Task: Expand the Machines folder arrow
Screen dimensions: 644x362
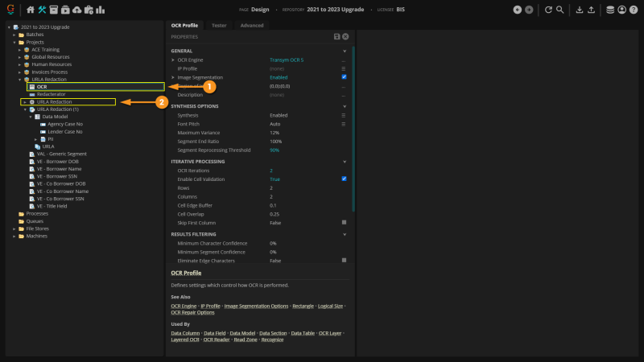Action: (14, 237)
